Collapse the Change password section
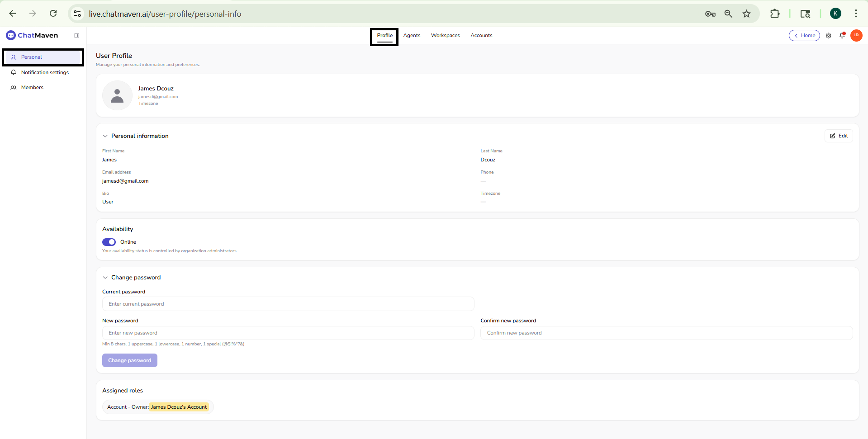This screenshot has width=868, height=439. click(105, 277)
